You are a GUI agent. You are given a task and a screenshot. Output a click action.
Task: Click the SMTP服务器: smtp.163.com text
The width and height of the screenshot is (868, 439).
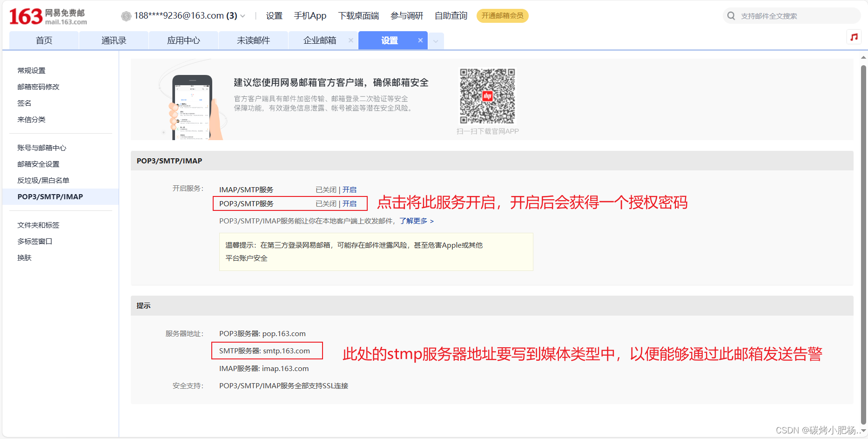[x=264, y=351]
